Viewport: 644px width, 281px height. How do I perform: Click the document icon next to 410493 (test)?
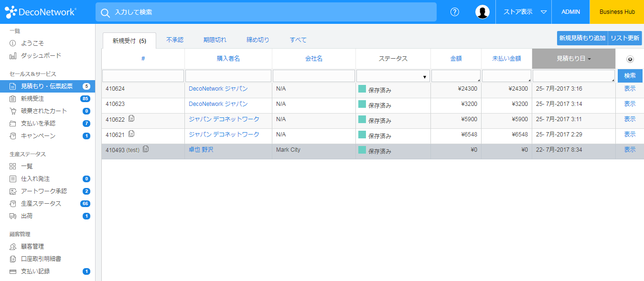pyautogui.click(x=146, y=149)
